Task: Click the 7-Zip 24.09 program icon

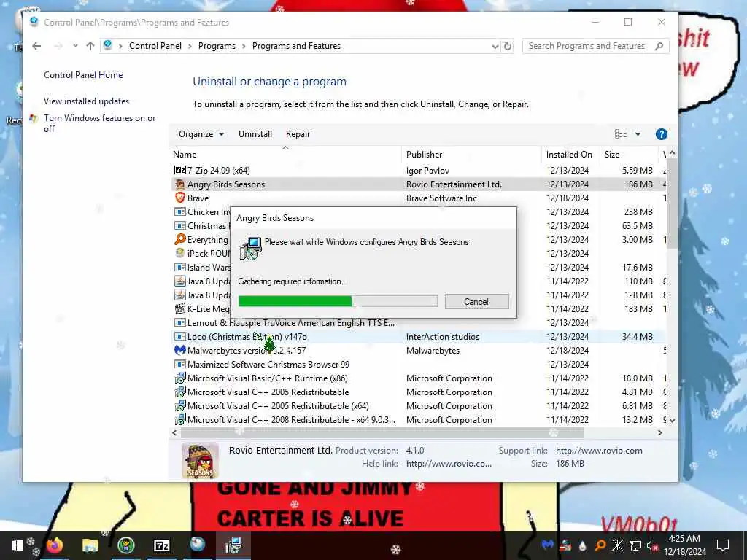Action: [179, 170]
